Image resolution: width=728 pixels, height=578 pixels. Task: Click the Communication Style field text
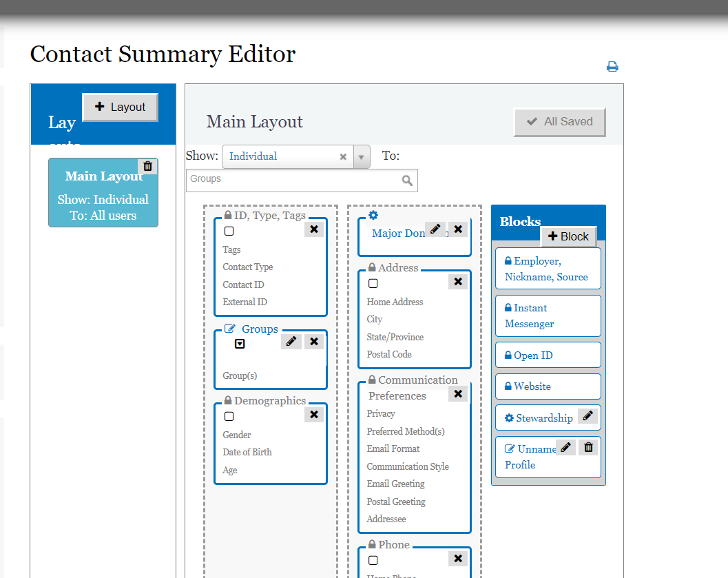408,466
